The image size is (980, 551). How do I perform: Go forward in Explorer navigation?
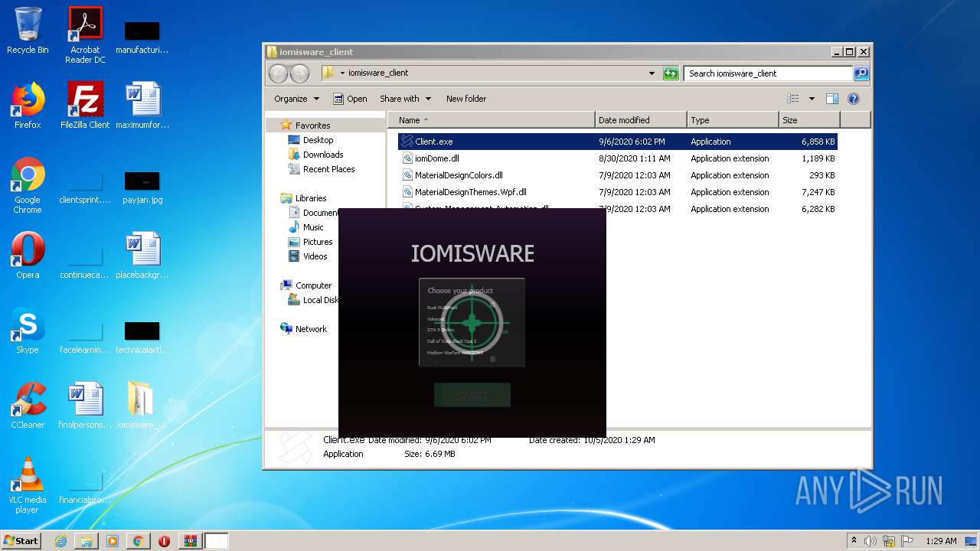(x=299, y=73)
